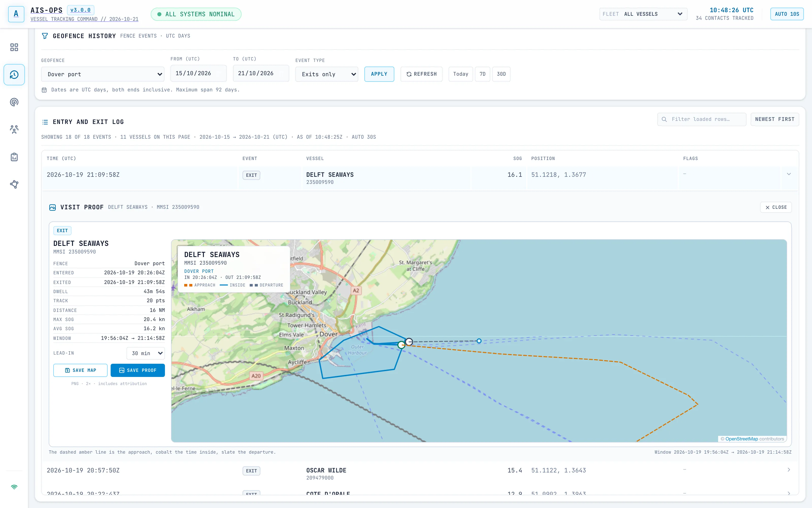The height and width of the screenshot is (508, 812).
Task: Select the 30D range preset
Action: coord(501,74)
